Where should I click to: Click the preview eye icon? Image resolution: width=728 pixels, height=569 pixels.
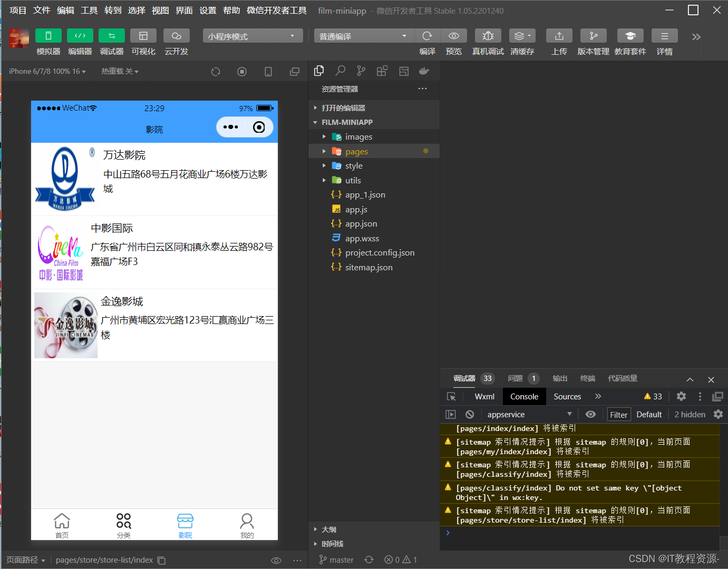click(454, 36)
